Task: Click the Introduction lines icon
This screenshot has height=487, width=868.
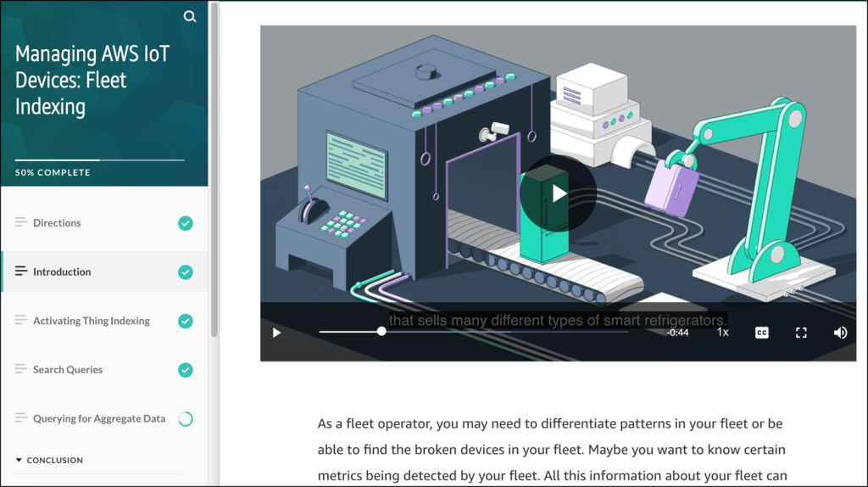Action: click(x=21, y=271)
